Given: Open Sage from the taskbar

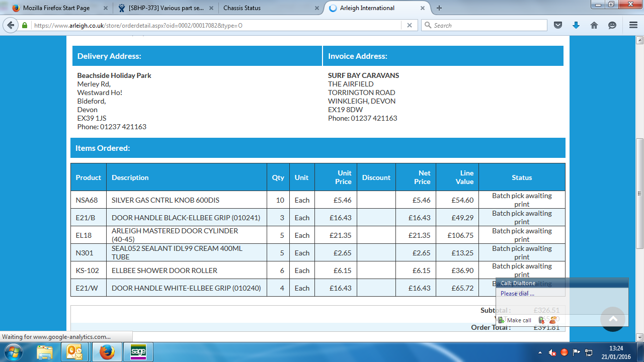Looking at the screenshot, I should click(138, 352).
